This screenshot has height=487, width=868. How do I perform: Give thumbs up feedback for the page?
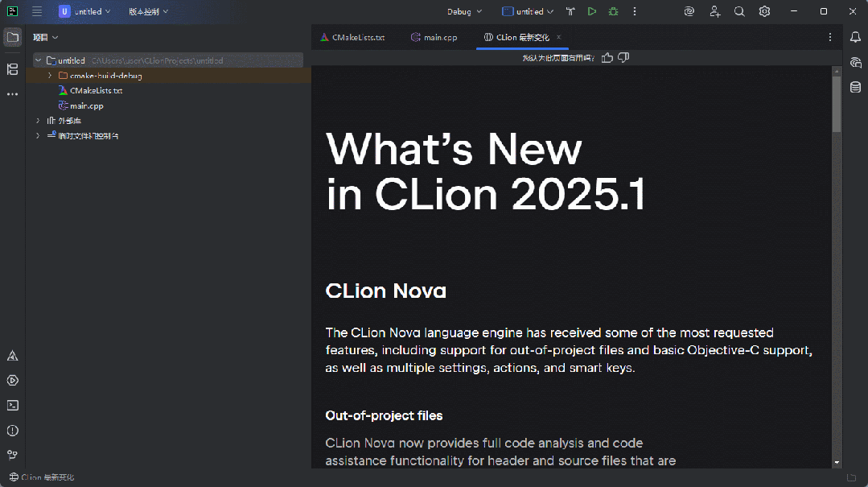(607, 58)
